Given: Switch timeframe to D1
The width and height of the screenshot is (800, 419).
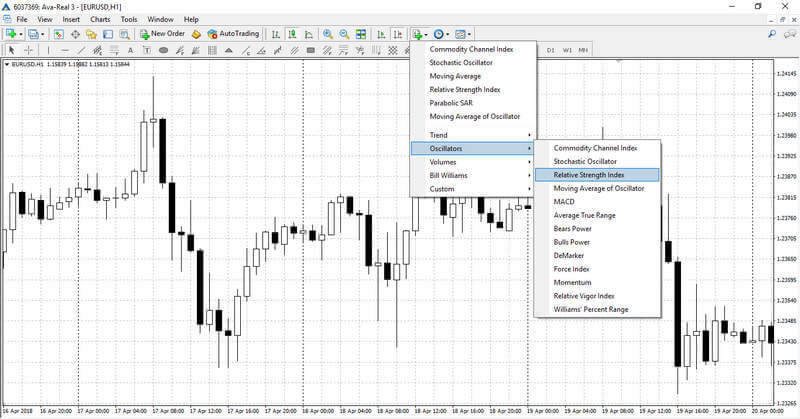Looking at the screenshot, I should pos(551,50).
